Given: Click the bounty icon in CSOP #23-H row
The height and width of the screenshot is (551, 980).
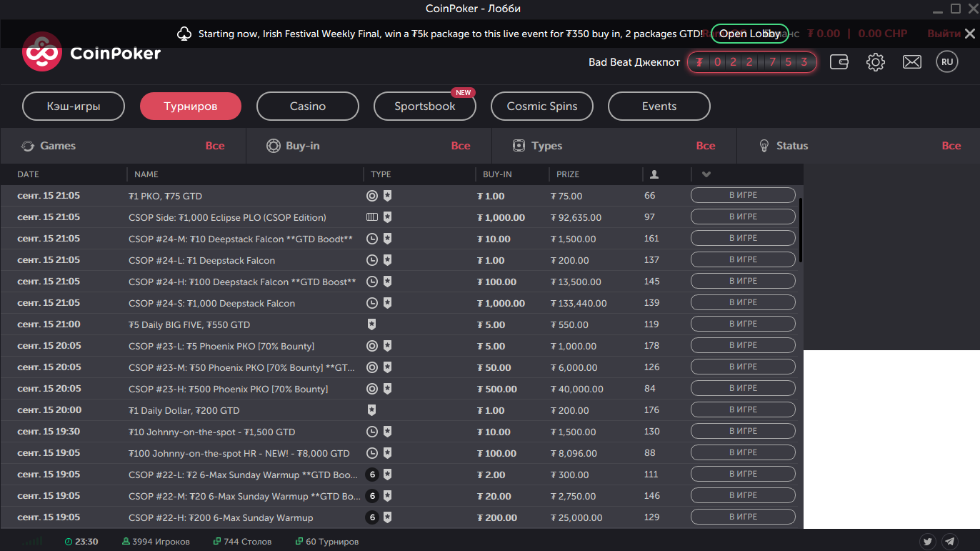Looking at the screenshot, I should click(x=372, y=389).
